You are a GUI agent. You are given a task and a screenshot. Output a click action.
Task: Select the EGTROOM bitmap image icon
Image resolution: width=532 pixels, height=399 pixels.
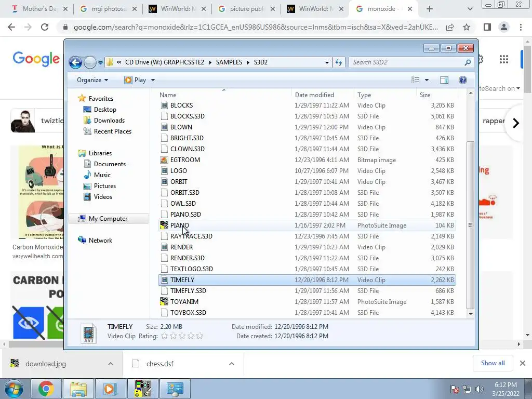(x=164, y=160)
